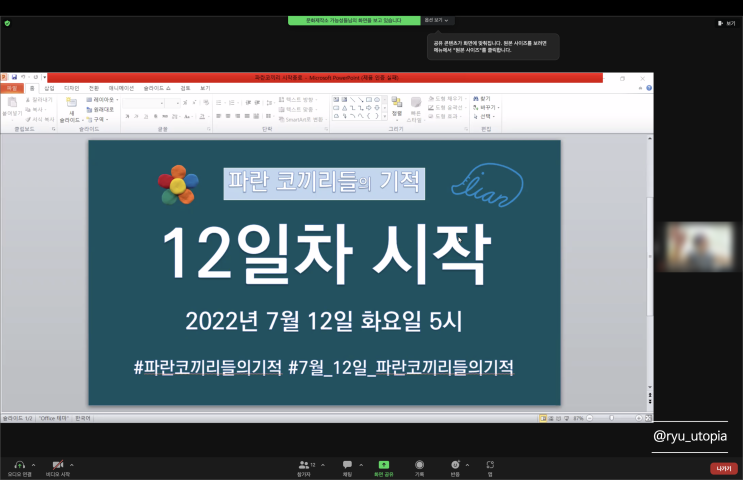Expand the Replace (바꾸기) dropdown
743x480 pixels.
pos(487,108)
